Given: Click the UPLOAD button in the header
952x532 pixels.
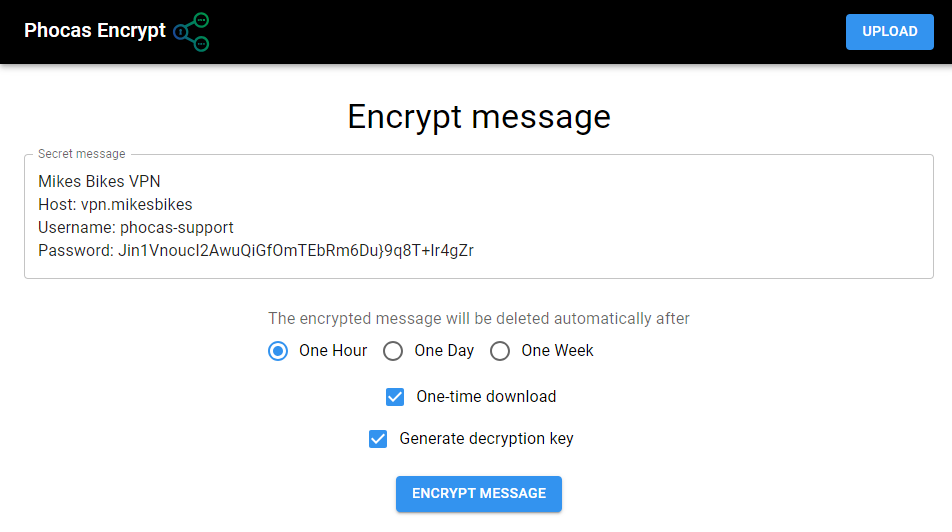Looking at the screenshot, I should coord(889,32).
